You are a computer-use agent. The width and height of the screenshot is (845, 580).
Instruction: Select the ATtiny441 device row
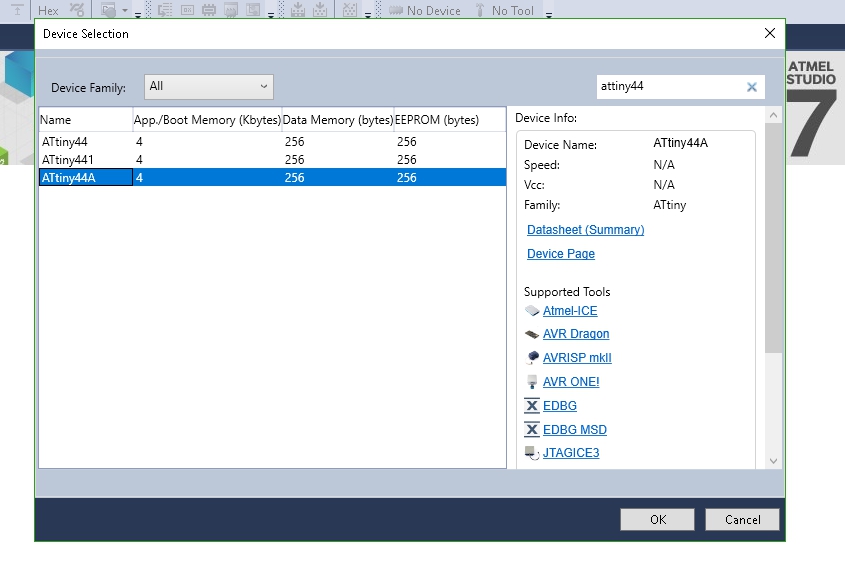[x=272, y=160]
